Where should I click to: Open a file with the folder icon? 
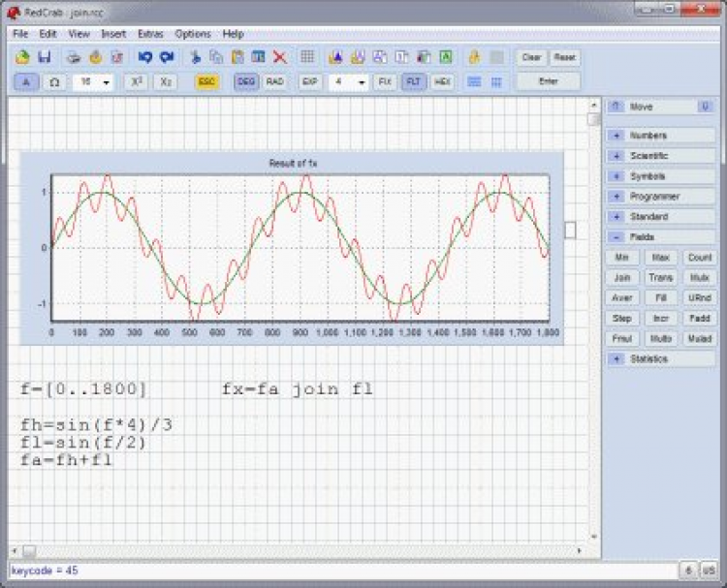click(22, 57)
